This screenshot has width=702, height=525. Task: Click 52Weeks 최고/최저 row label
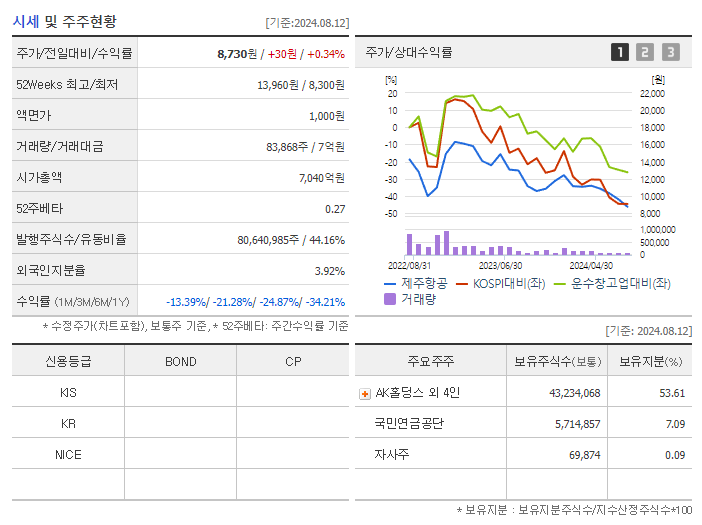(67, 85)
